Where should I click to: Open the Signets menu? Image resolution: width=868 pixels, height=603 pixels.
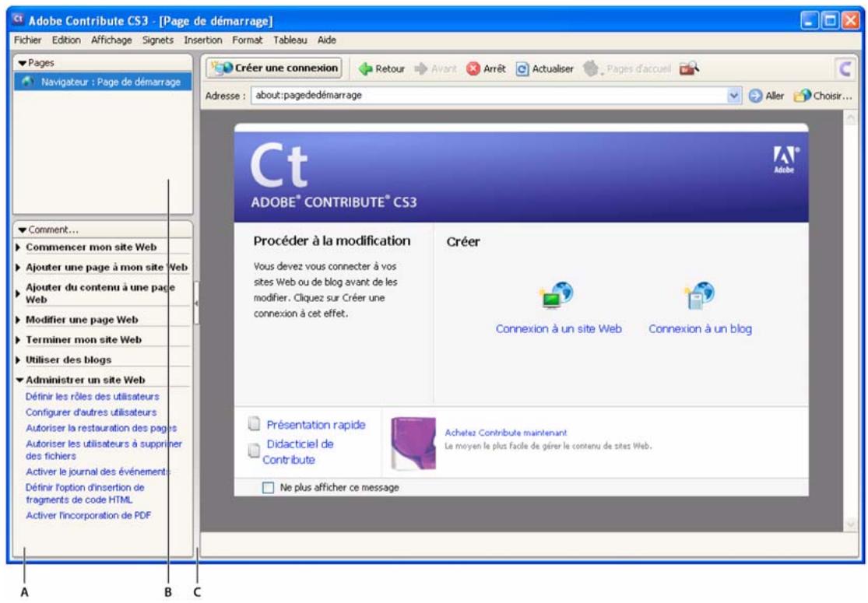coord(158,40)
